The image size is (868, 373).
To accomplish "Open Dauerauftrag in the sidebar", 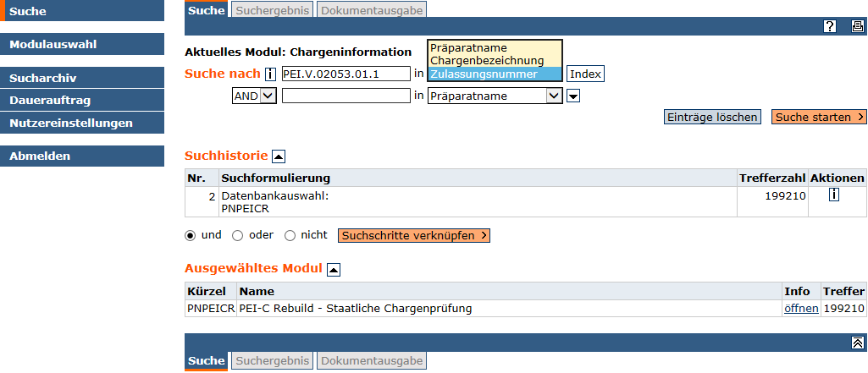I will coord(82,100).
